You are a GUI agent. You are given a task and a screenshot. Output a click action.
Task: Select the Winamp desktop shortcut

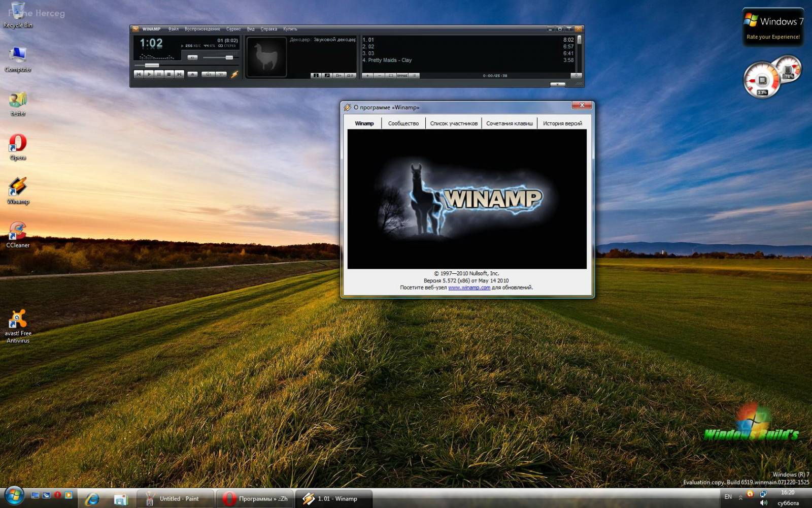coord(18,191)
